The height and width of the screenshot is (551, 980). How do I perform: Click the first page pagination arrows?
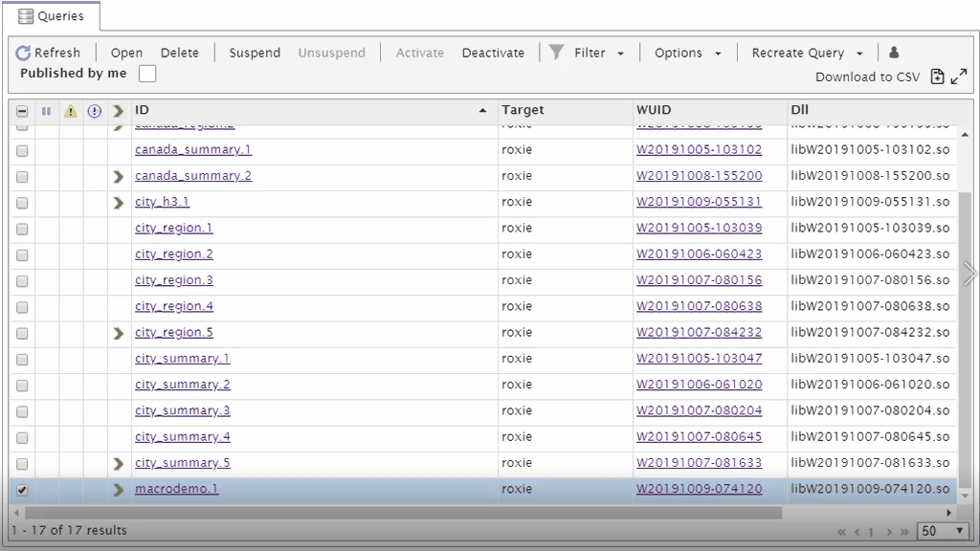point(841,532)
